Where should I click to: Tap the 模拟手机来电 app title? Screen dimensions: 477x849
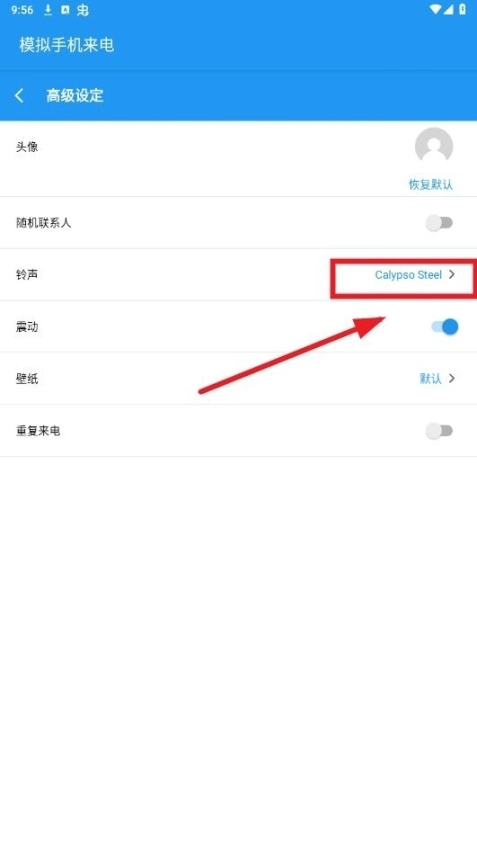click(67, 45)
